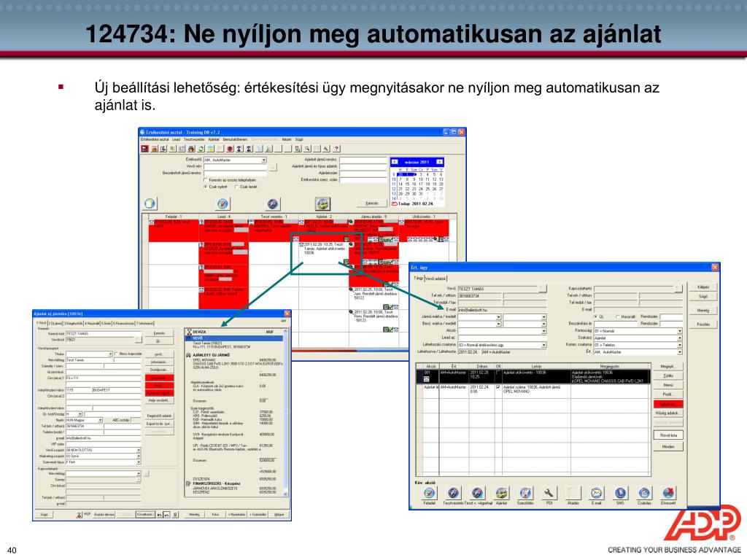Click the wrench settings icon in main toolbar
The image size is (747, 560).
coord(326,149)
